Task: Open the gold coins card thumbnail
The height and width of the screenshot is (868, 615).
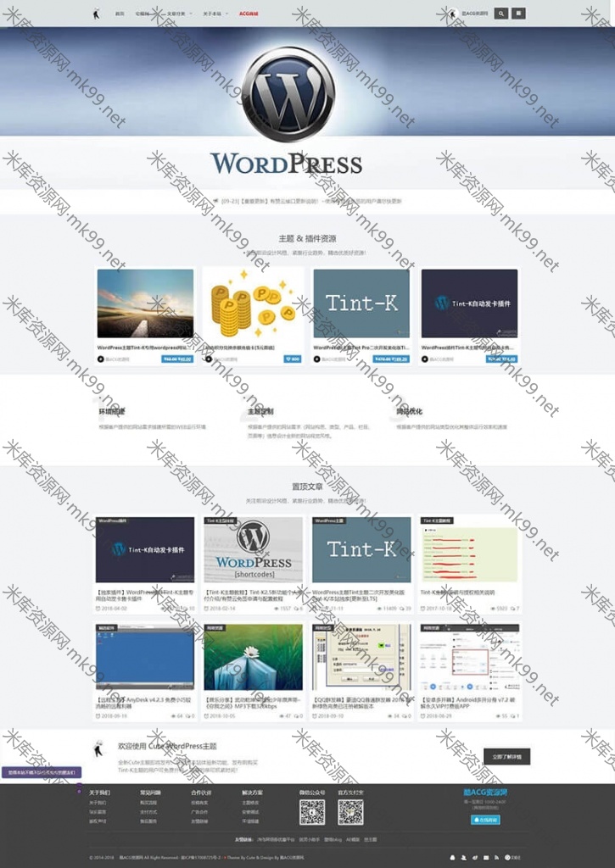Action: (253, 303)
